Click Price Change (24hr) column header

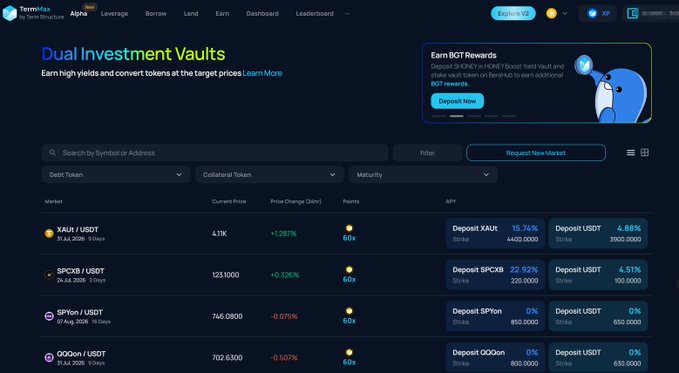296,201
